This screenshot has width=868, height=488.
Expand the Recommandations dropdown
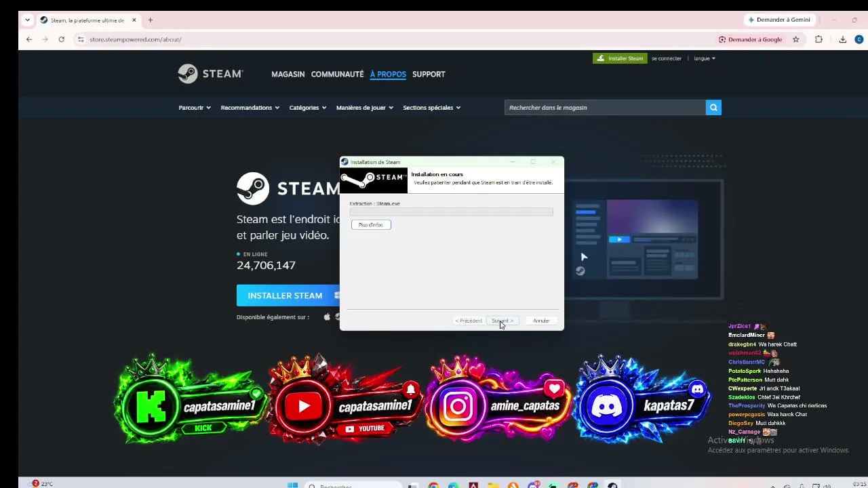250,108
